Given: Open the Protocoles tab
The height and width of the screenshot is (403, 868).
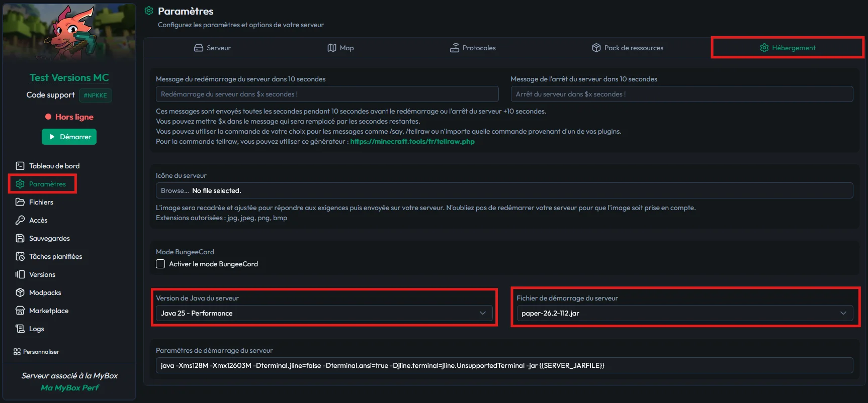Looking at the screenshot, I should pos(473,48).
